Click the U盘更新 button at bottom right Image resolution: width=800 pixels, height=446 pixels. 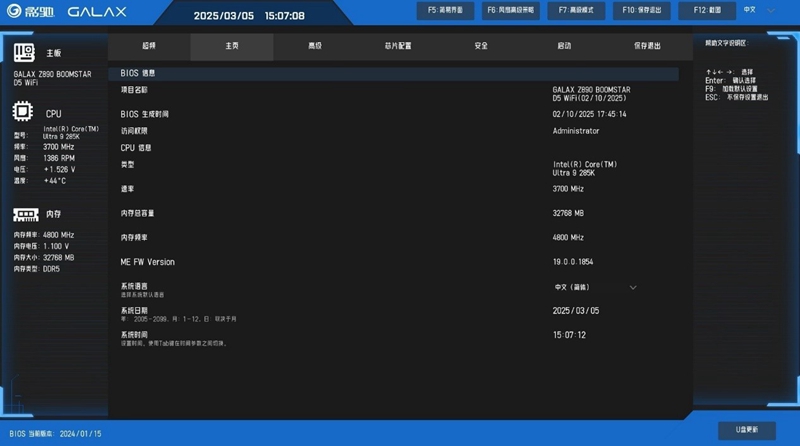[x=746, y=430]
